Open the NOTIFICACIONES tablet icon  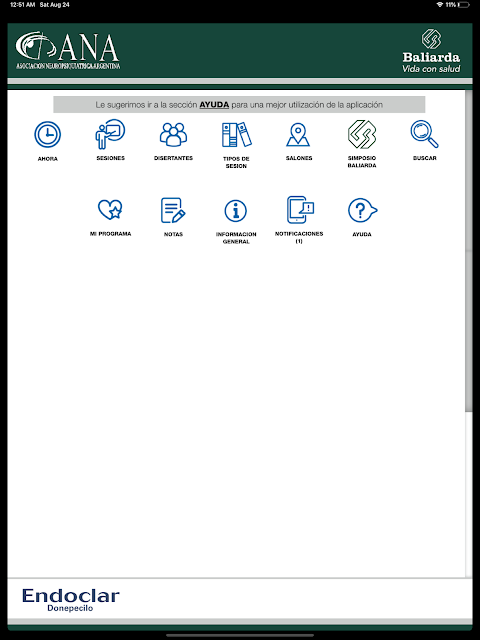(x=300, y=209)
